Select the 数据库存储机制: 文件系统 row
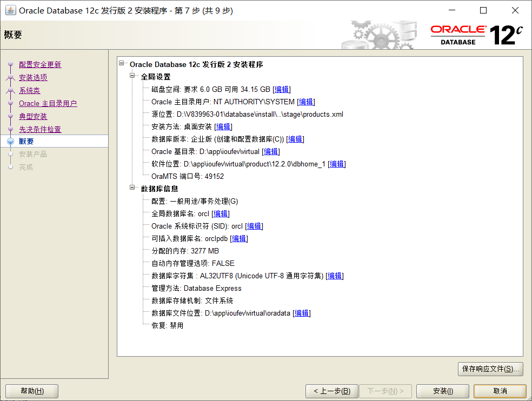 [x=192, y=300]
